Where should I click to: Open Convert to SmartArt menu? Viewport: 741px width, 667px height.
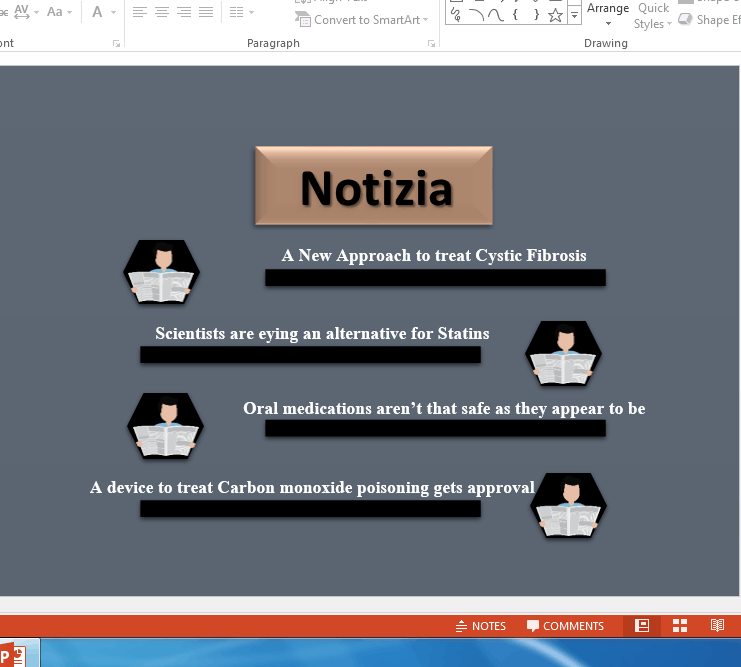(362, 20)
